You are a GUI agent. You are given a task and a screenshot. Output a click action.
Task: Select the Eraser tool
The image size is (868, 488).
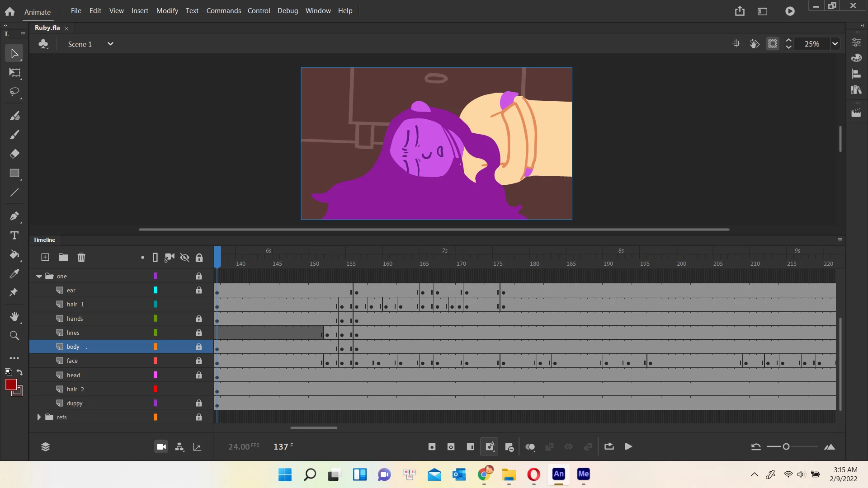point(14,154)
